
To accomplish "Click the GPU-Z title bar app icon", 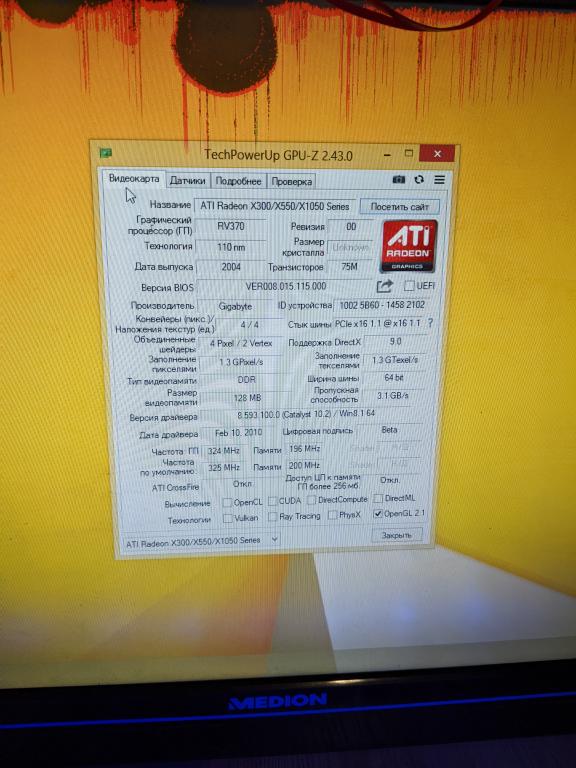I will click(106, 153).
